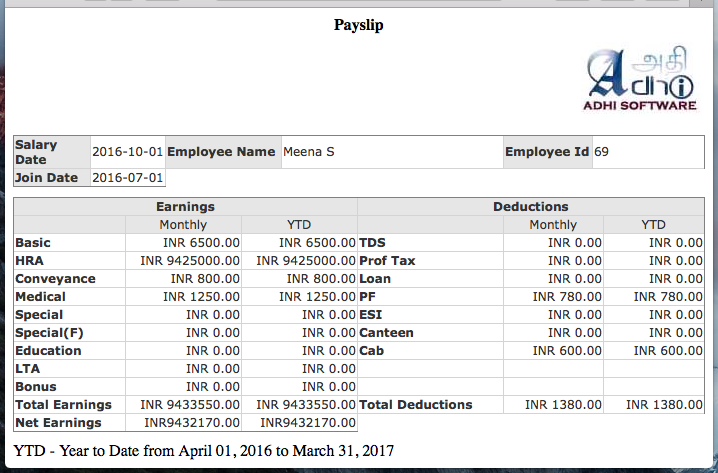
Task: Click the Earnings column header
Action: (185, 207)
